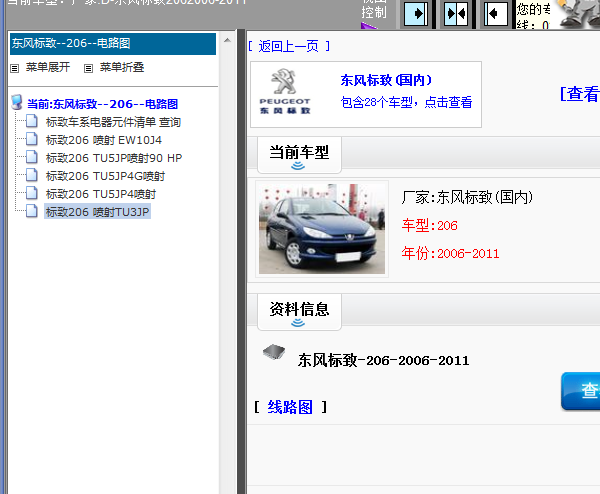Screen dimensions: 600x494
Task: Click the [查看 link at right edge
Action: click(579, 94)
